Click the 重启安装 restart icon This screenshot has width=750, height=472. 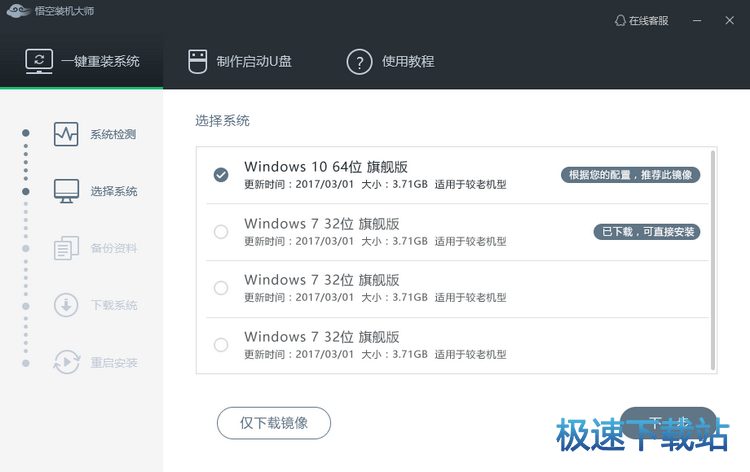coord(66,362)
